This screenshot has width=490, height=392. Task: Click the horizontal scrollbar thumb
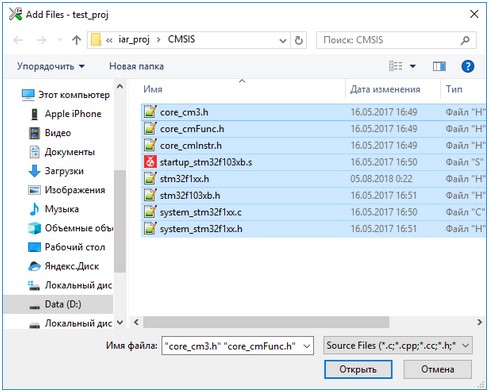click(266, 322)
